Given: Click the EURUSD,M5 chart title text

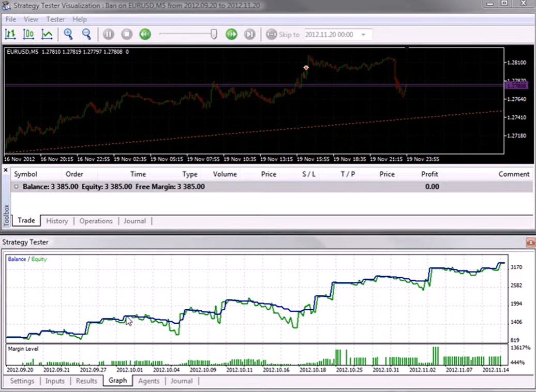Looking at the screenshot, I should (x=23, y=52).
